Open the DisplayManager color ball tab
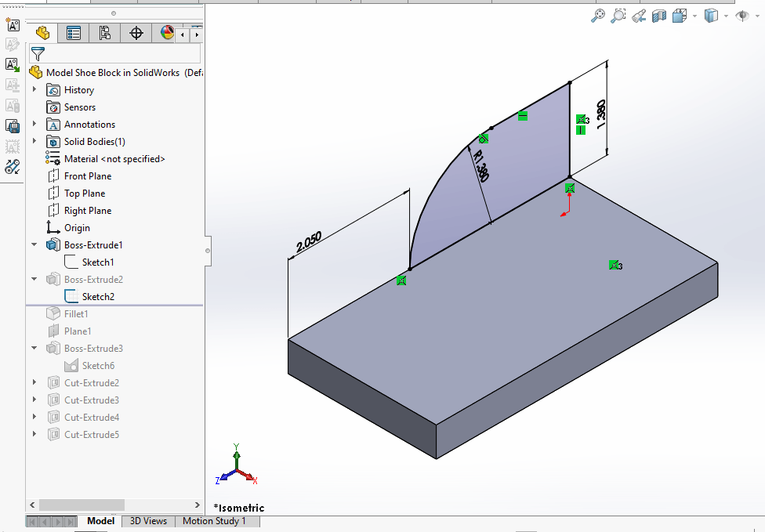Viewport: 765px width, 532px height. point(167,33)
